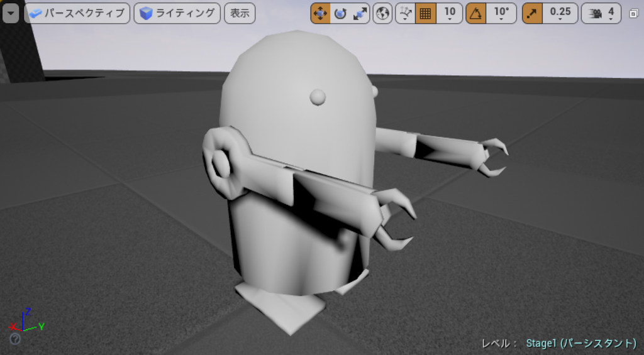Open the パースペクティブ view mode menu
This screenshot has width=644, height=355.
pos(77,13)
